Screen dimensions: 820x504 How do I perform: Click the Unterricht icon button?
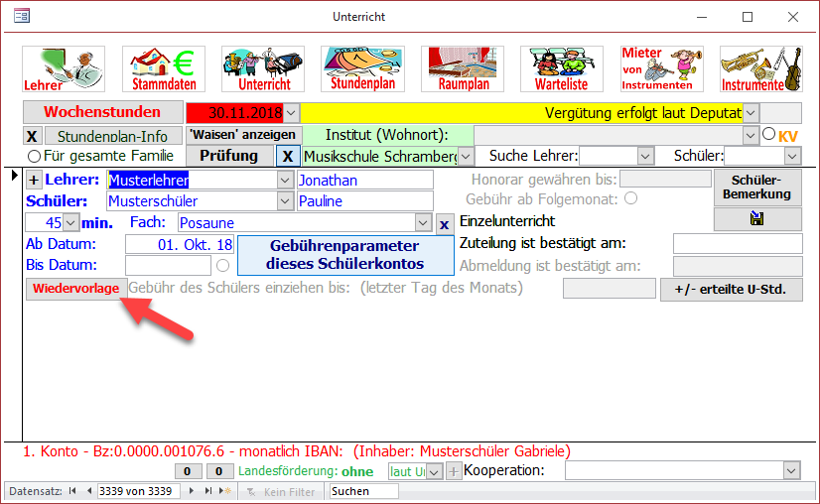click(263, 68)
